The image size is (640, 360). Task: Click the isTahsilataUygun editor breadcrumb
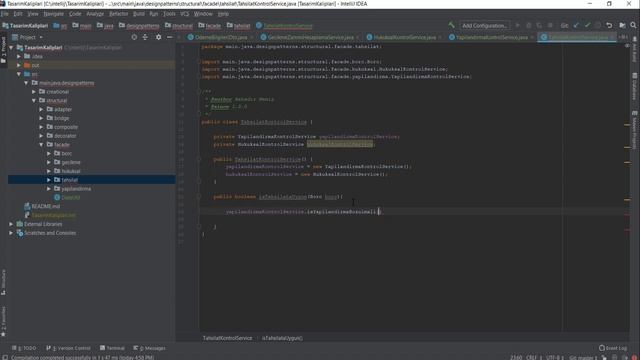[x=282, y=338]
